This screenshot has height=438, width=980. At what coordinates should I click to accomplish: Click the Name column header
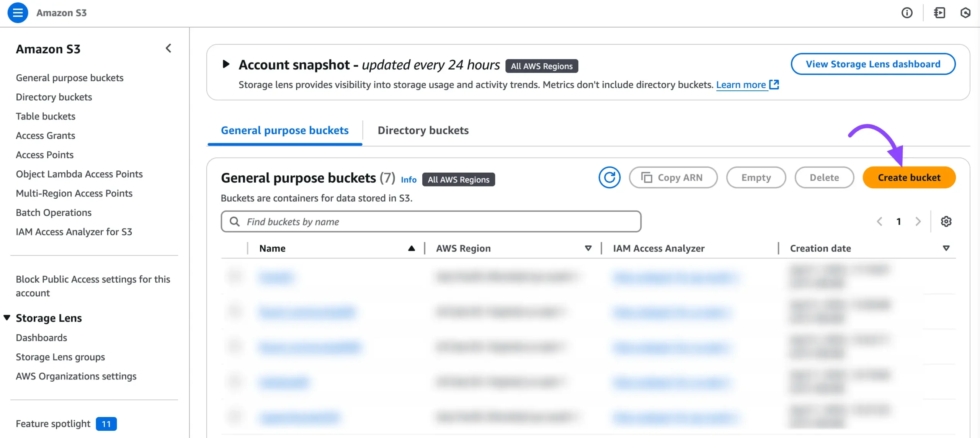point(272,248)
